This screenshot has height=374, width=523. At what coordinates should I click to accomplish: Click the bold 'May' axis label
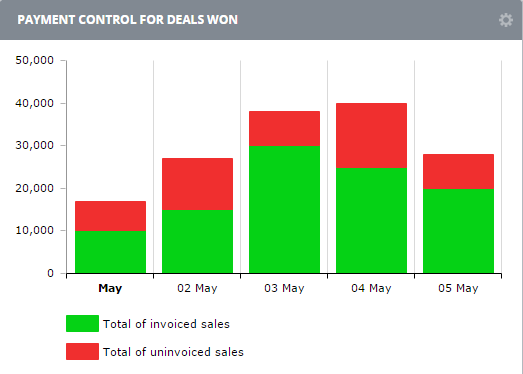[x=110, y=288]
